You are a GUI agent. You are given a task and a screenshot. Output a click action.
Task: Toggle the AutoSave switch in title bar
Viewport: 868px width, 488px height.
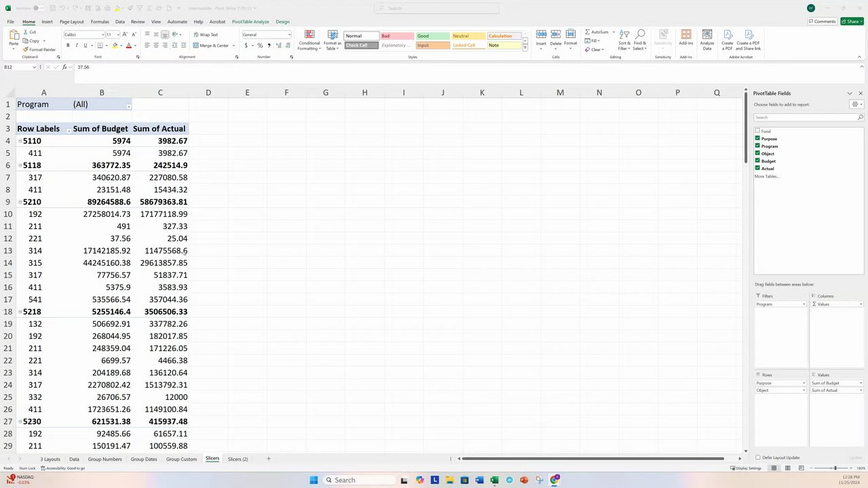[x=39, y=8]
